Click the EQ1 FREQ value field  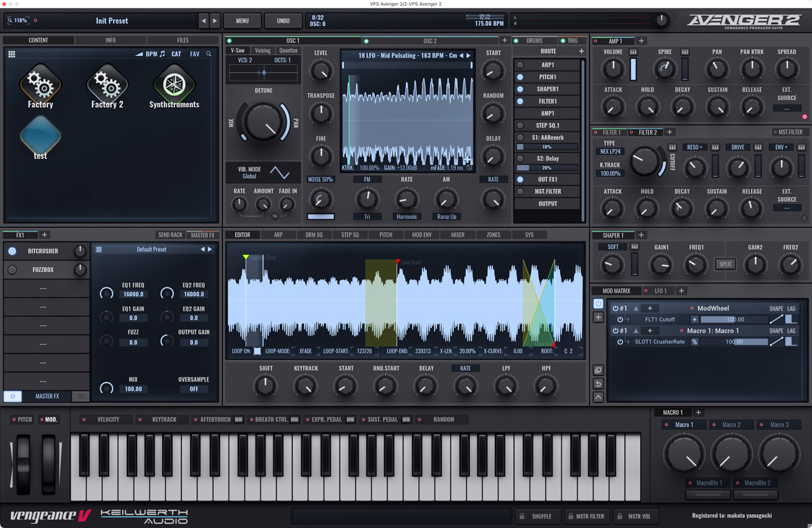click(x=133, y=294)
